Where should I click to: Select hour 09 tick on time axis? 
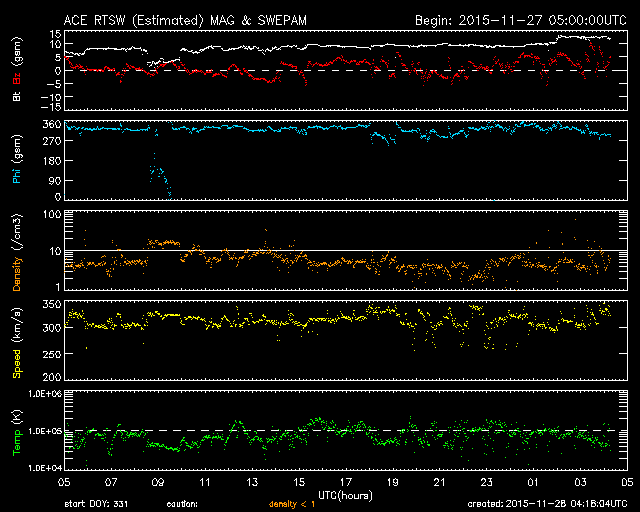[x=160, y=483]
